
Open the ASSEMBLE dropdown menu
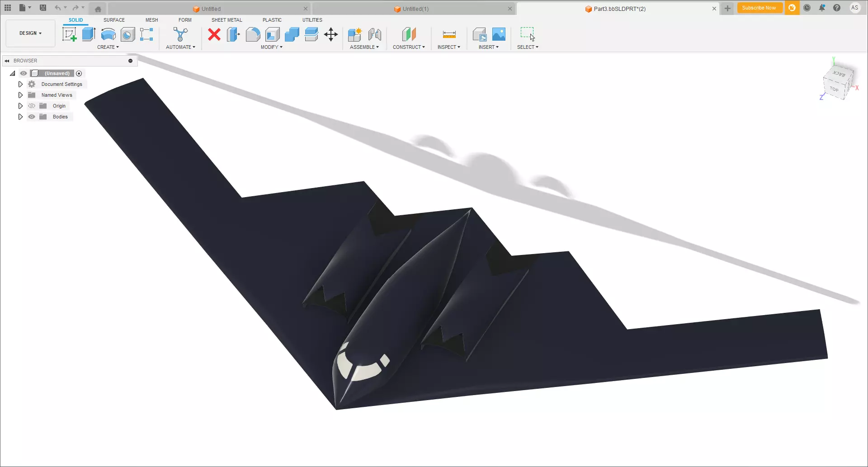364,47
